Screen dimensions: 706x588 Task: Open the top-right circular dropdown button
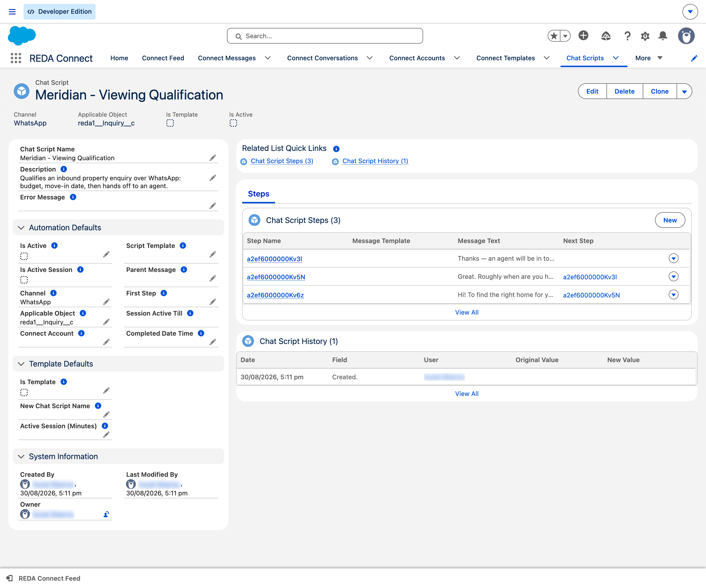690,12
